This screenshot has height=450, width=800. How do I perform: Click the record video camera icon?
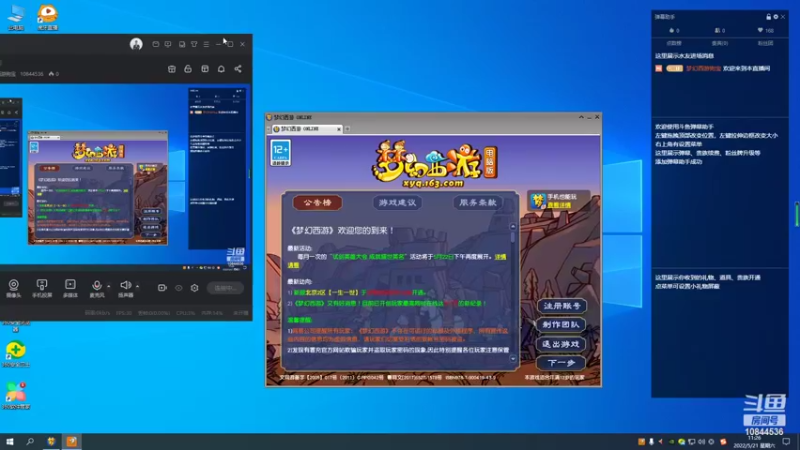162,288
